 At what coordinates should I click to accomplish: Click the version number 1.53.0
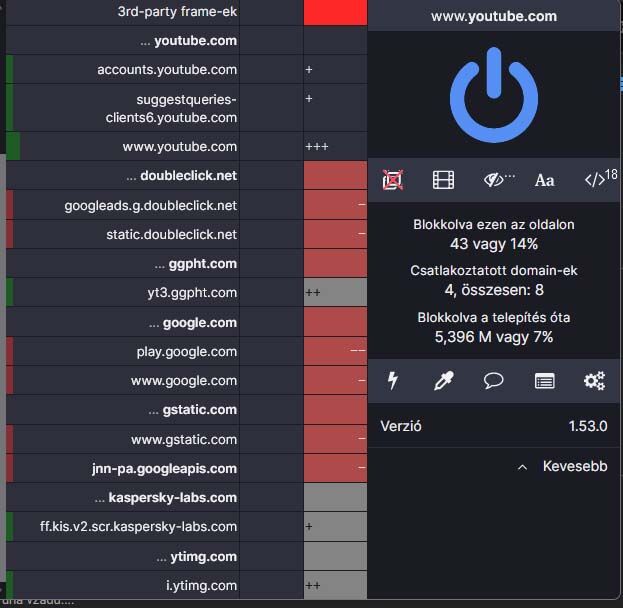tap(588, 426)
